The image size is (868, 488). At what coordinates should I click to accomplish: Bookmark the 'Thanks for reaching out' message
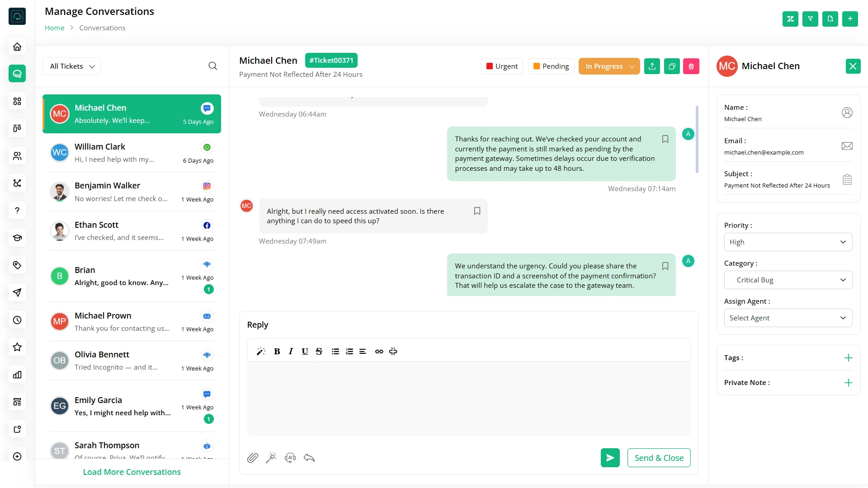(x=665, y=139)
